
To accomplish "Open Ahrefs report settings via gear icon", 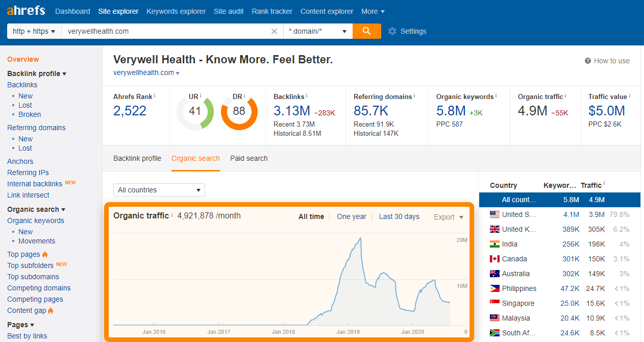I will [x=392, y=31].
